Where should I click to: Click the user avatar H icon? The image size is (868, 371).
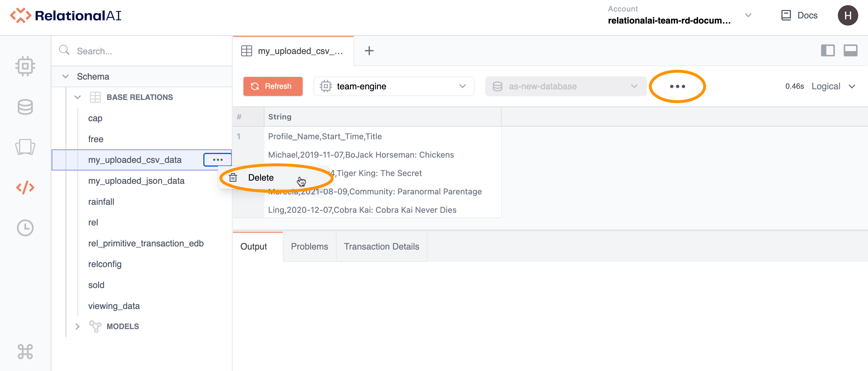point(847,16)
